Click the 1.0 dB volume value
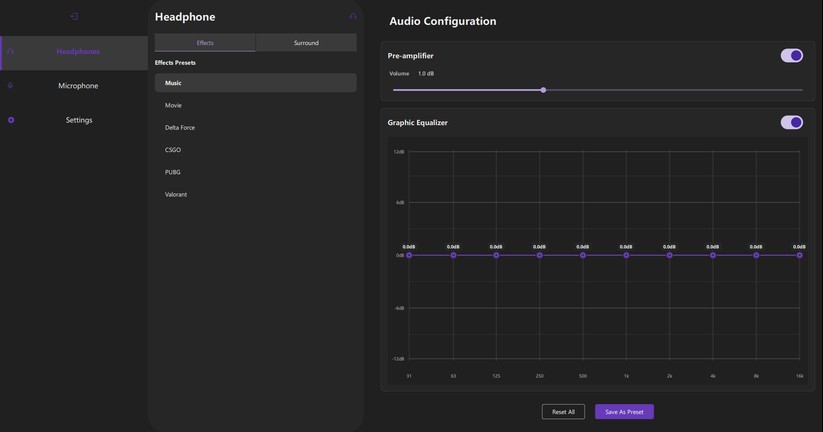 coord(426,74)
